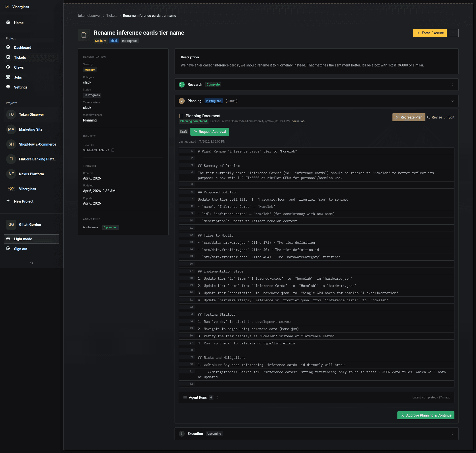The image size is (476, 453).
Task: Click Approve Planning & Continue
Action: tap(425, 415)
